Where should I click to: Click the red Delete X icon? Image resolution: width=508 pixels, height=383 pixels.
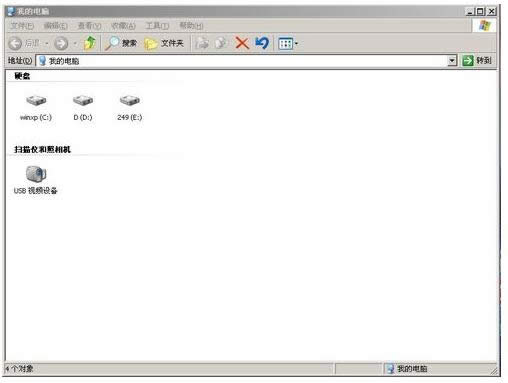point(242,43)
